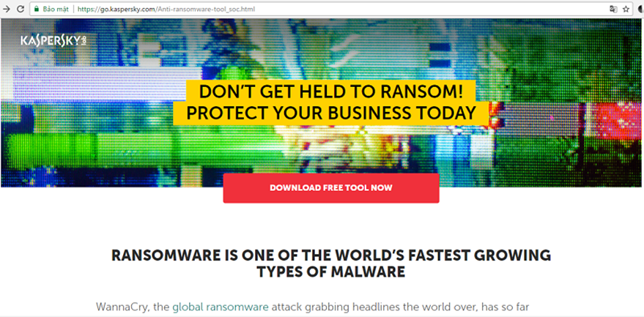The image size is (644, 317).
Task: Click the Anti-ransomware-tool_soc.html path text
Action: point(204,9)
